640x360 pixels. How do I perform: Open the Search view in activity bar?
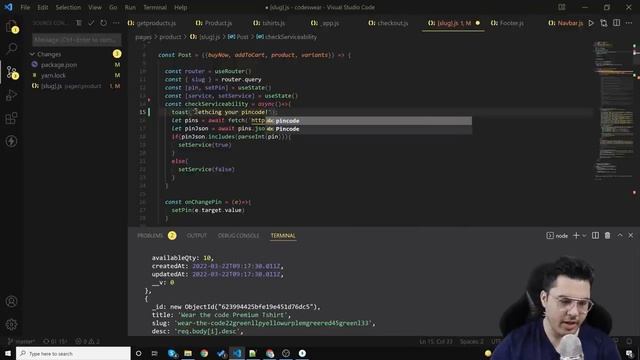coord(11,49)
